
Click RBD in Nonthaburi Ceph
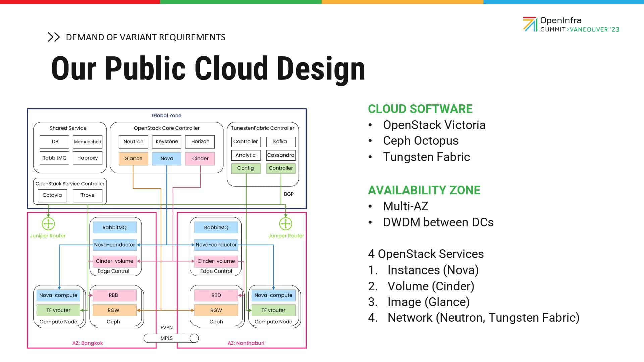pos(216,295)
